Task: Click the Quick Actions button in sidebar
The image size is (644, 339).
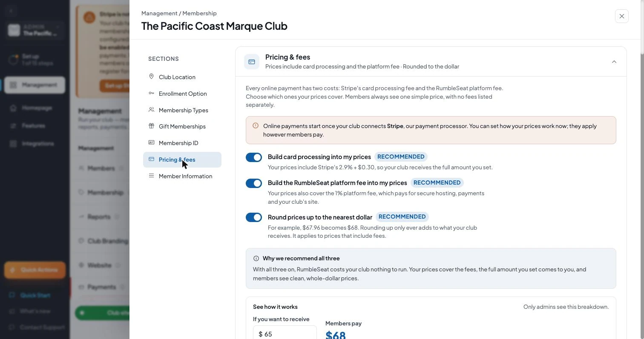Action: point(35,270)
